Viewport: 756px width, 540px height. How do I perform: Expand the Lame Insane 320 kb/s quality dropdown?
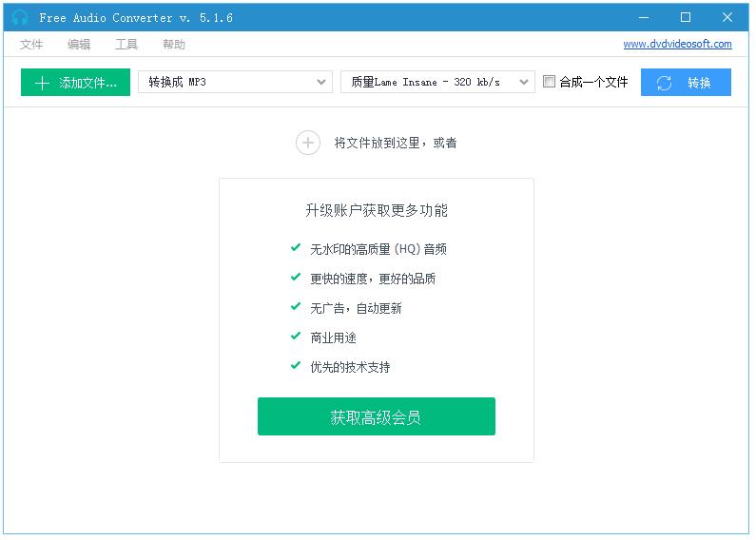[437, 82]
